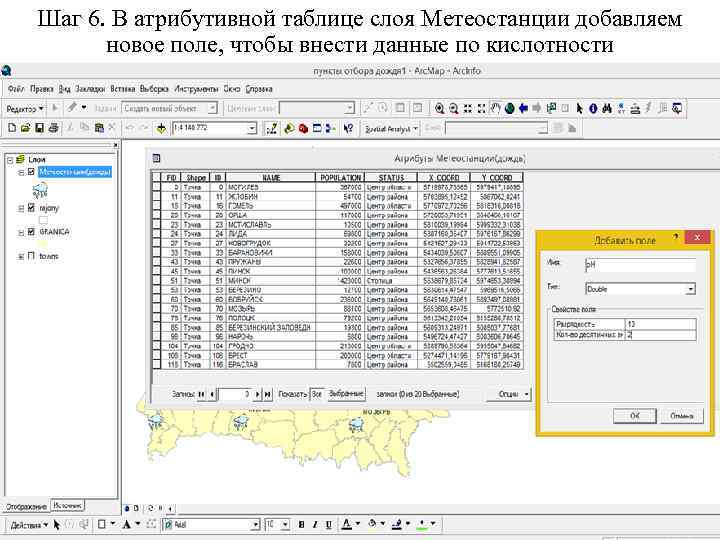Click the Full Extent globe icon
Image resolution: width=720 pixels, height=540 pixels.
(x=510, y=108)
